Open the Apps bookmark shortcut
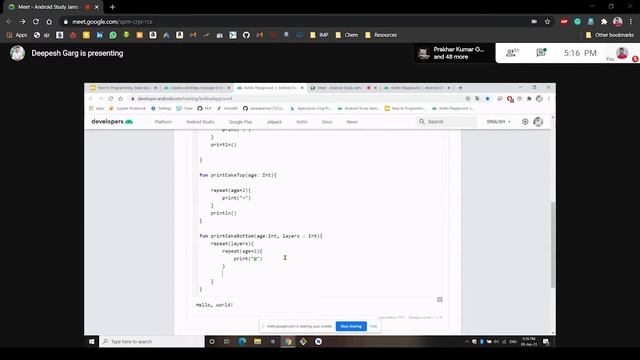 coord(17,35)
